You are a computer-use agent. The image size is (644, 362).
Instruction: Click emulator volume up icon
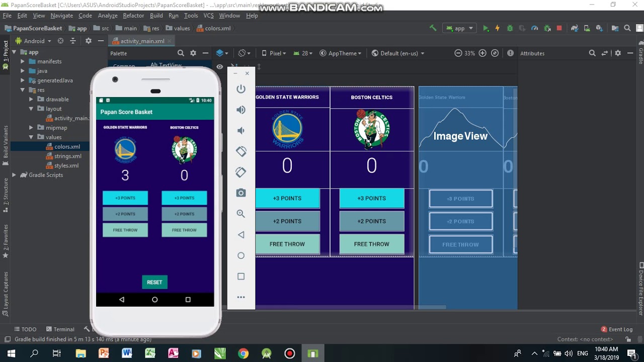click(x=241, y=110)
